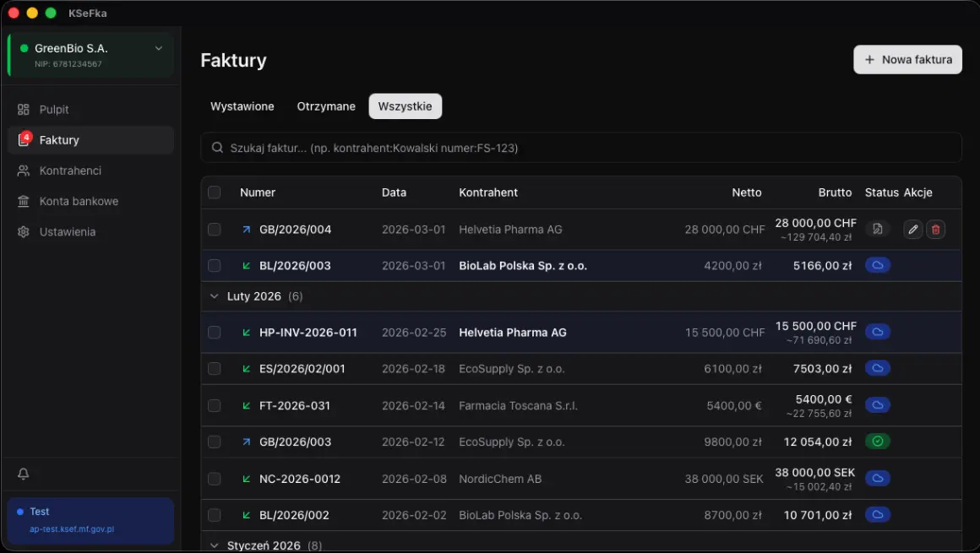Image resolution: width=980 pixels, height=553 pixels.
Task: Collapse the Luty 2026 group
Action: [x=215, y=296]
